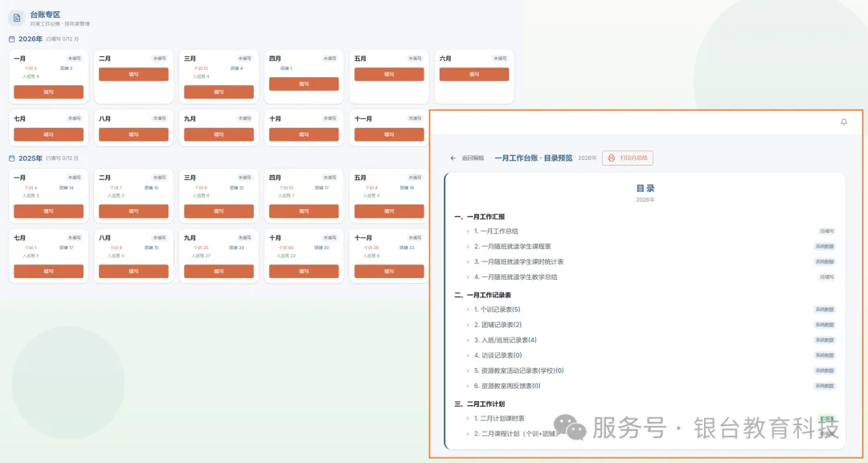Viewport: 868px width, 463px height.
Task: Fill in 2026 一月 with 填写 button
Action: pyautogui.click(x=49, y=92)
